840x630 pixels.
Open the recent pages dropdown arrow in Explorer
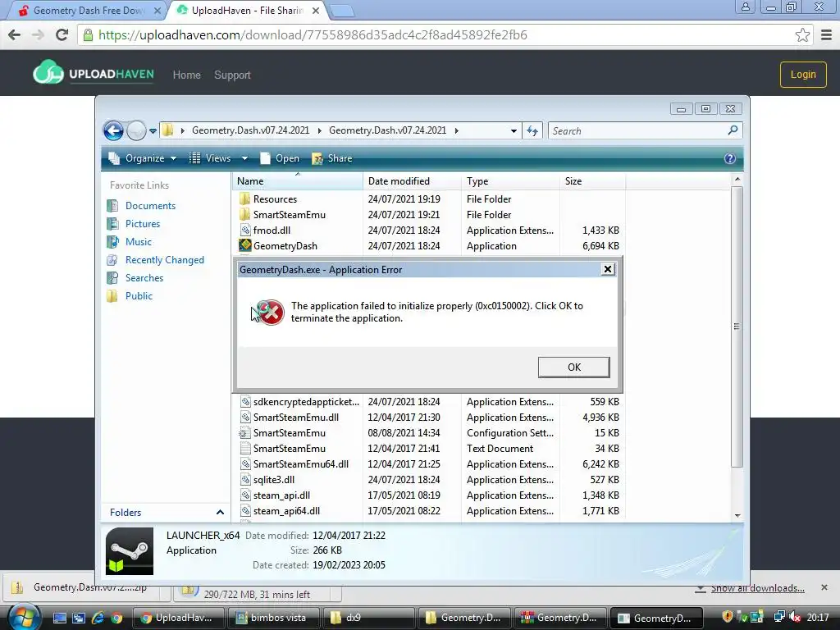coord(153,130)
